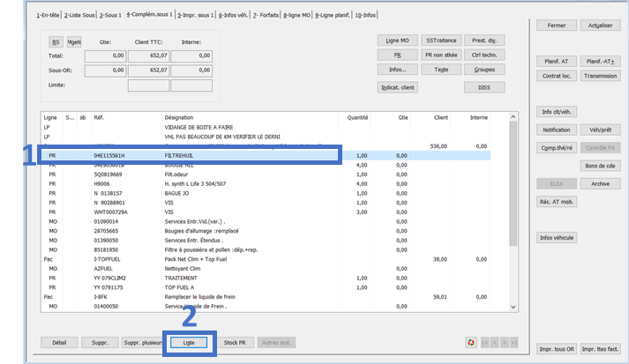Click the BS button
The height and width of the screenshot is (364, 629).
point(56,41)
